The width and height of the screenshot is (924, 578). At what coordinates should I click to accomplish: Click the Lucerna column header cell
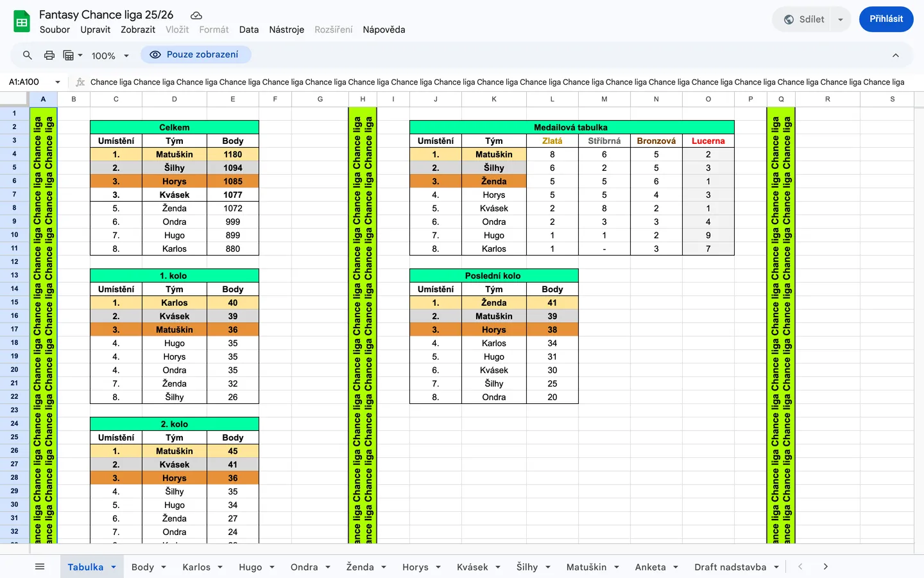tap(708, 141)
